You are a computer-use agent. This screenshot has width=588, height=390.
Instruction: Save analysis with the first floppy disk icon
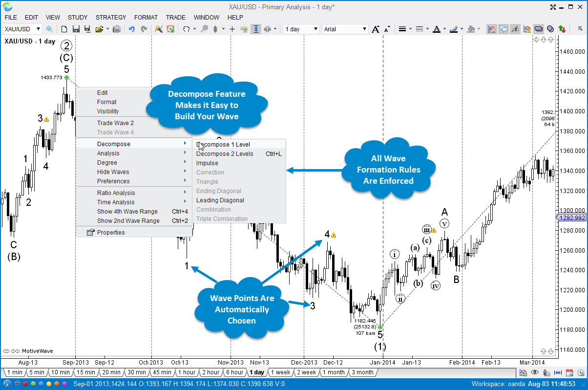76,29
